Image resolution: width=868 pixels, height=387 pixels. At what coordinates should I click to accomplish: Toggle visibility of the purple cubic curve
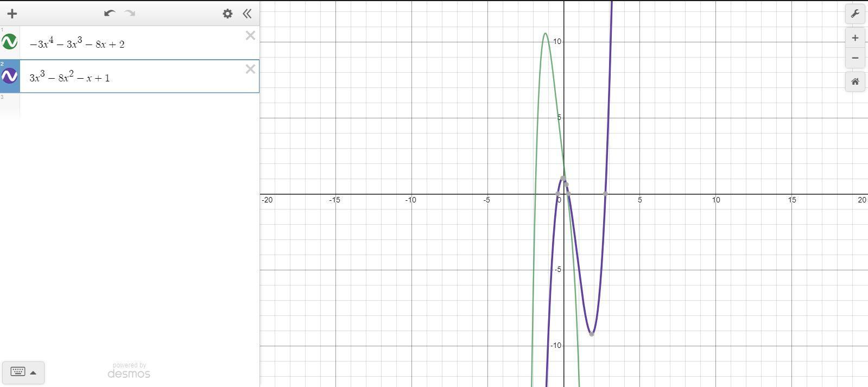(x=10, y=76)
